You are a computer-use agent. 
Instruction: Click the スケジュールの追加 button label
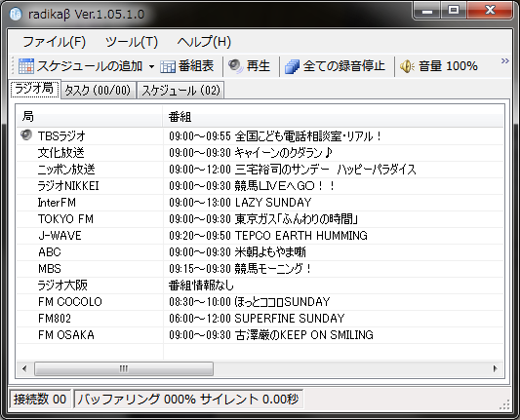pyautogui.click(x=90, y=66)
